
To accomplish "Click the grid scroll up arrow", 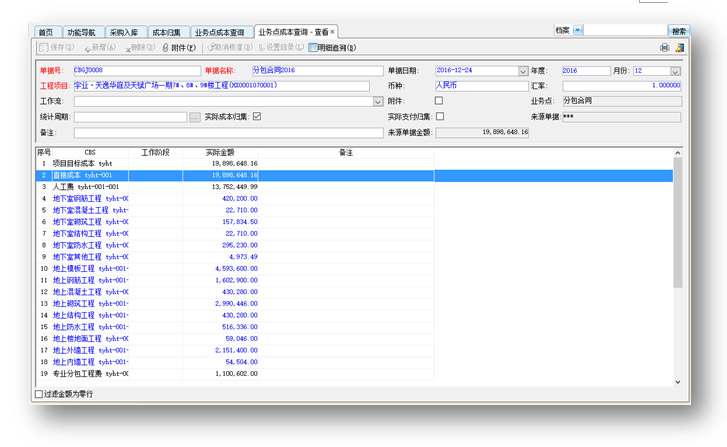I will [677, 153].
